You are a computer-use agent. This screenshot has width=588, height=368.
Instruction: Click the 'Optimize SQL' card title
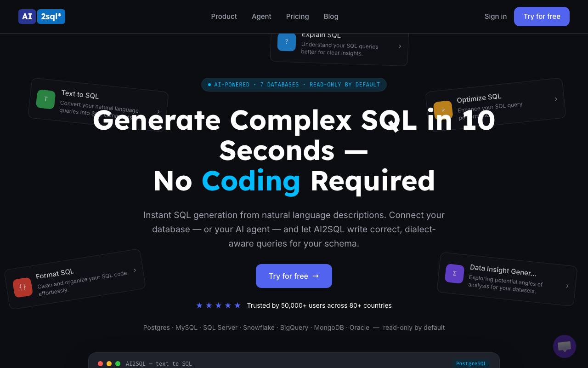tap(479, 98)
